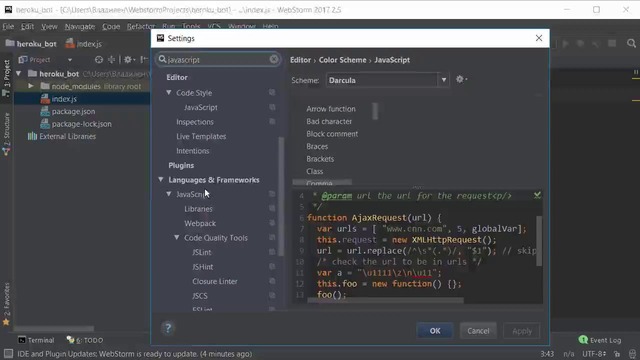The height and width of the screenshot is (360, 640).
Task: Select Block comment in color options list
Action: pyautogui.click(x=332, y=134)
